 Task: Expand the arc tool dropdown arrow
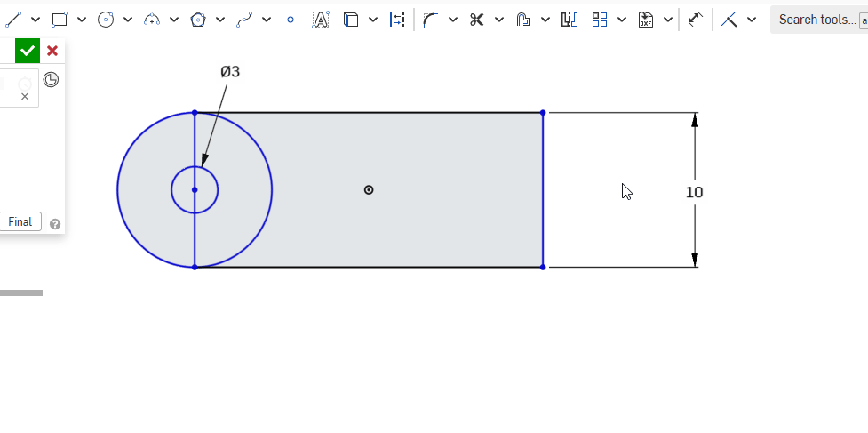174,20
